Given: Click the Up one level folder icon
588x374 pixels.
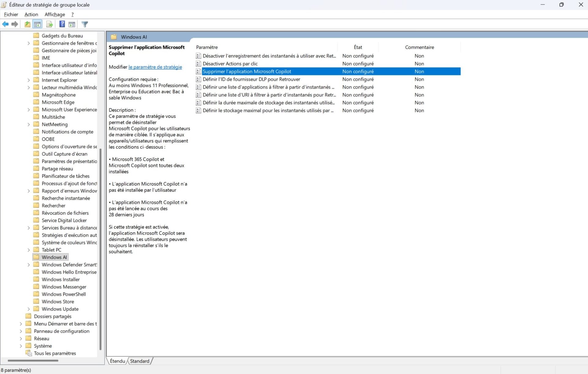Looking at the screenshot, I should click(x=27, y=24).
